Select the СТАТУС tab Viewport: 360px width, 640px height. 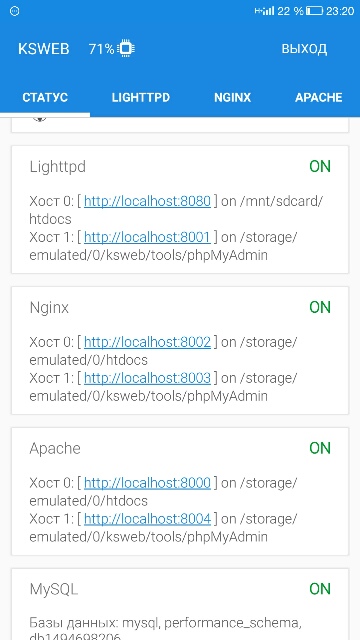[45, 98]
